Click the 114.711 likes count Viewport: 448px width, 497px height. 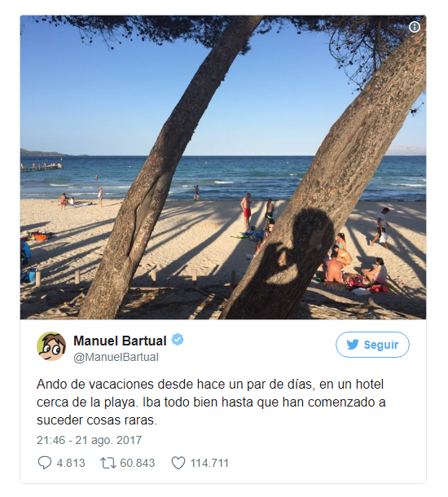(x=209, y=463)
